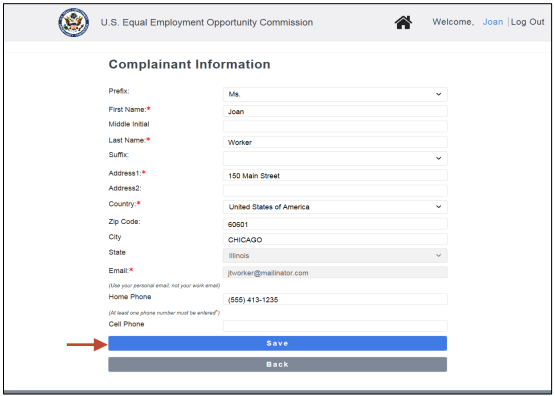Click the Log Out link
The width and height of the screenshot is (555, 396).
point(527,22)
